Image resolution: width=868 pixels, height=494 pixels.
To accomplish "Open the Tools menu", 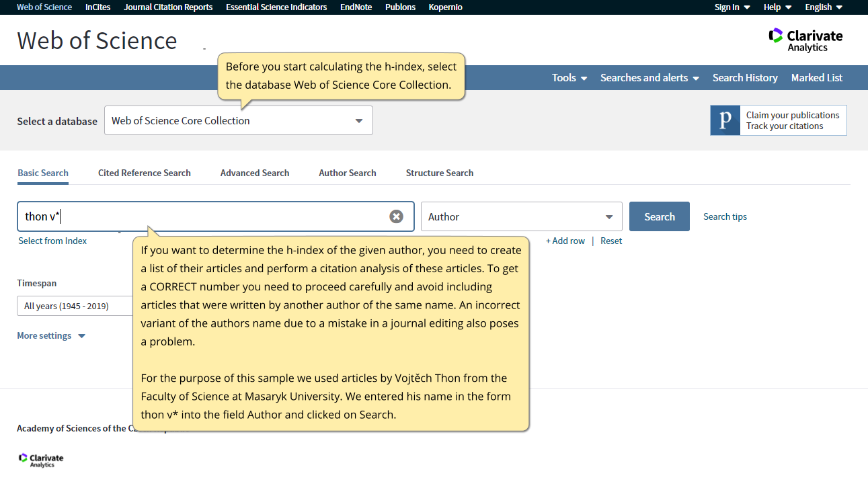I will 569,77.
